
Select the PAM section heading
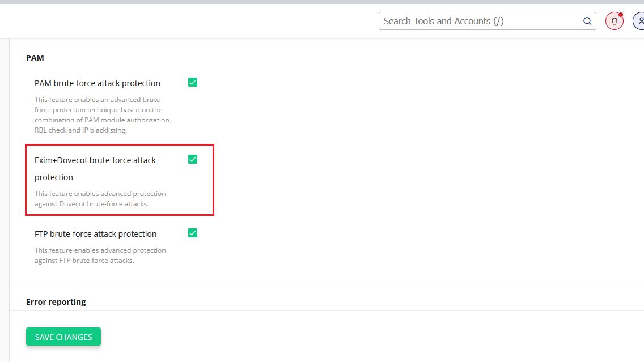click(35, 58)
